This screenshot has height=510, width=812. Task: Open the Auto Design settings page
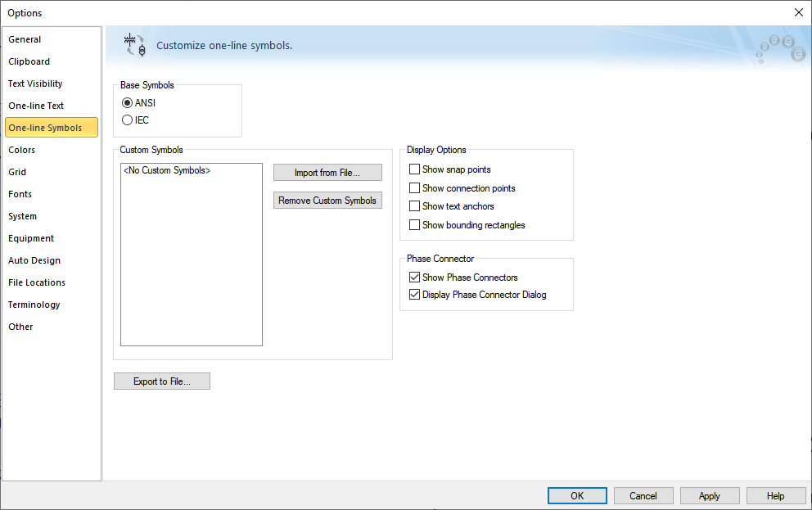34,260
